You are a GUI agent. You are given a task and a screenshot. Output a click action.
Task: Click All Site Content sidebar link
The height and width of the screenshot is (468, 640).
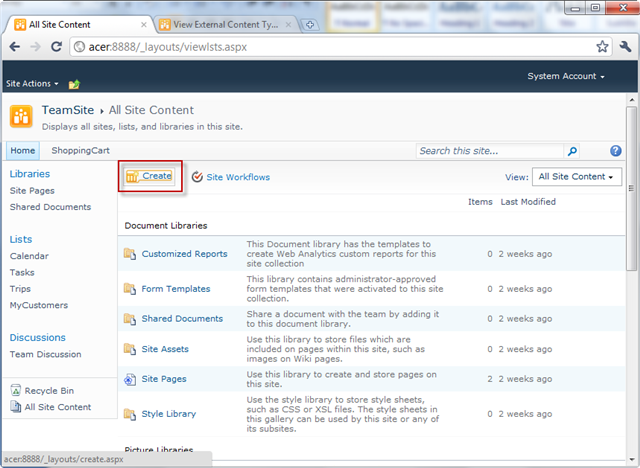pyautogui.click(x=58, y=407)
